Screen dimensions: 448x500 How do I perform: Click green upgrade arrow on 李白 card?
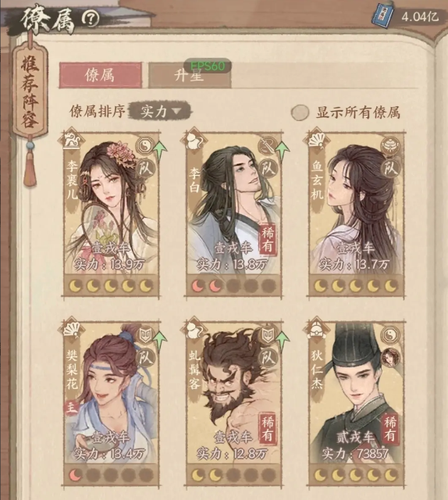tap(283, 151)
